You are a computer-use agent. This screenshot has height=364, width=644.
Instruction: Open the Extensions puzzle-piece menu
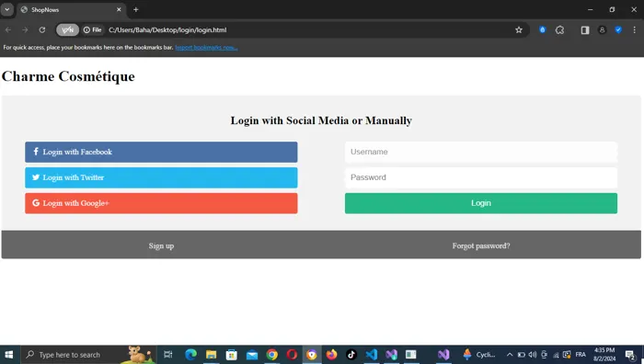(559, 30)
